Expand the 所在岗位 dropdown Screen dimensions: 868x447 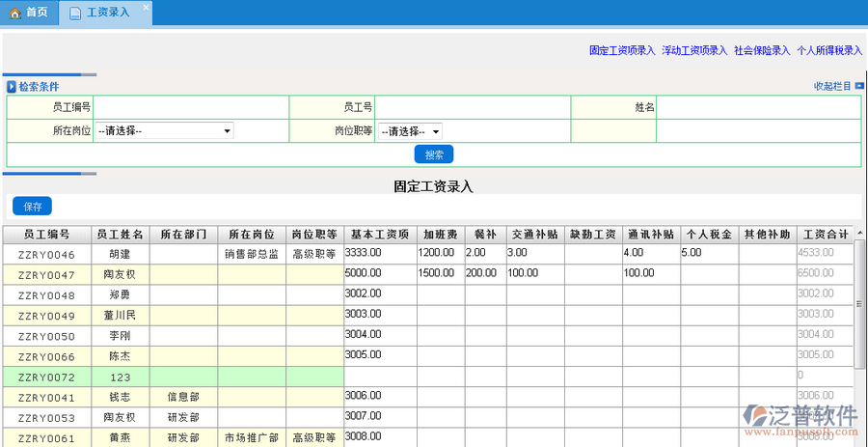tap(164, 131)
